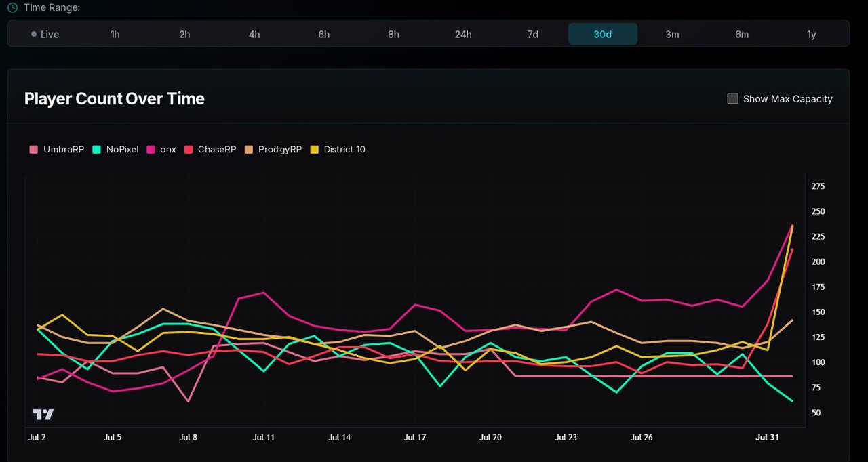868x462 pixels.
Task: Click the 50 value on the y-axis
Action: click(x=816, y=413)
